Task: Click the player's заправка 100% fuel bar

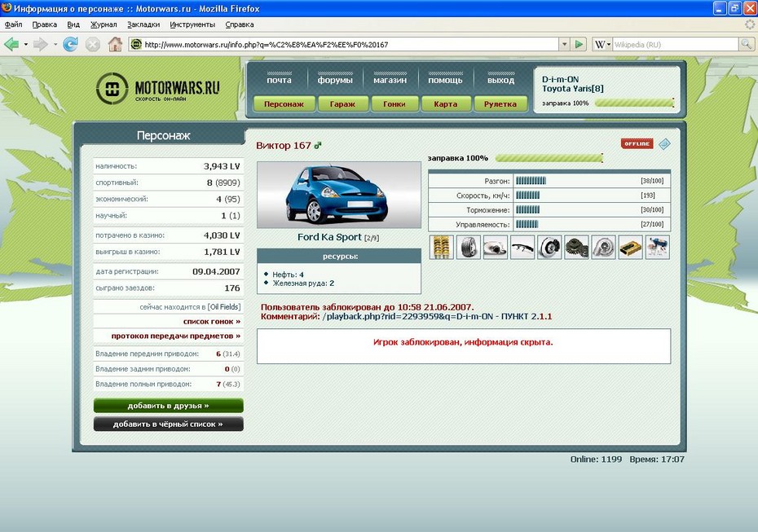Action: (x=549, y=158)
